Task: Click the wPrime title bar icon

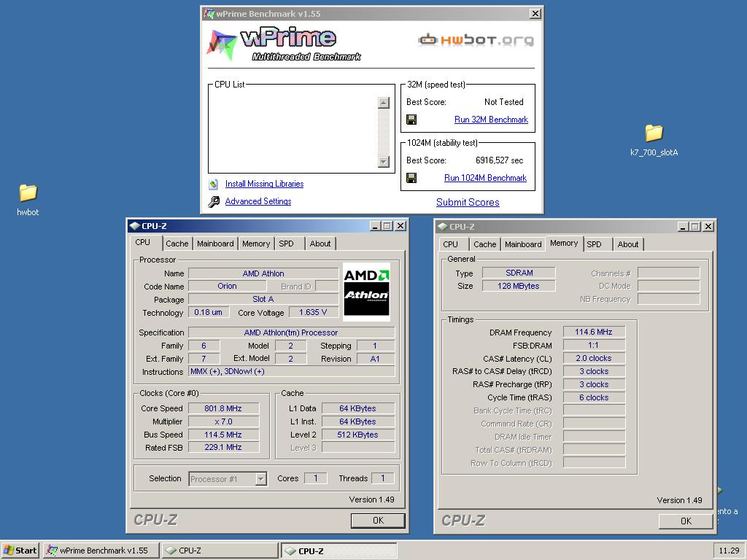Action: [209, 13]
